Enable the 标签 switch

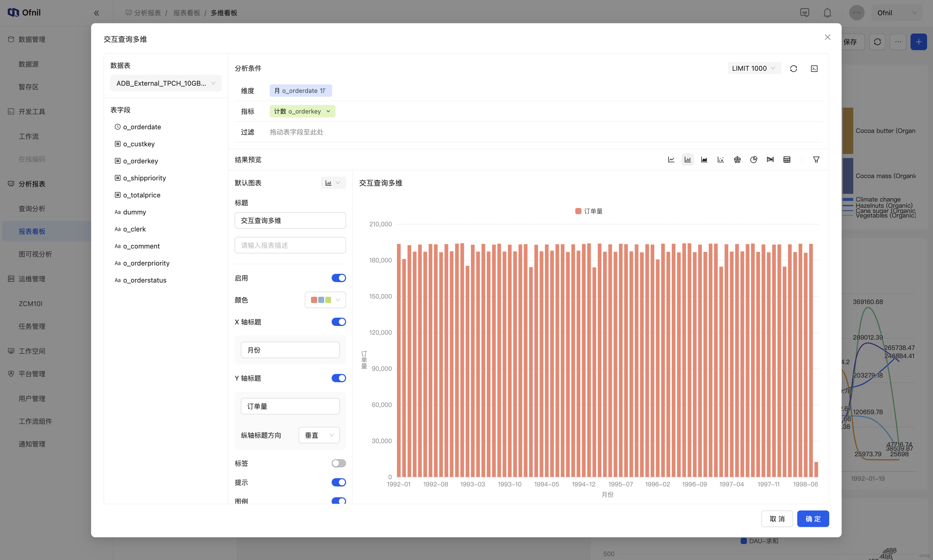coord(339,463)
